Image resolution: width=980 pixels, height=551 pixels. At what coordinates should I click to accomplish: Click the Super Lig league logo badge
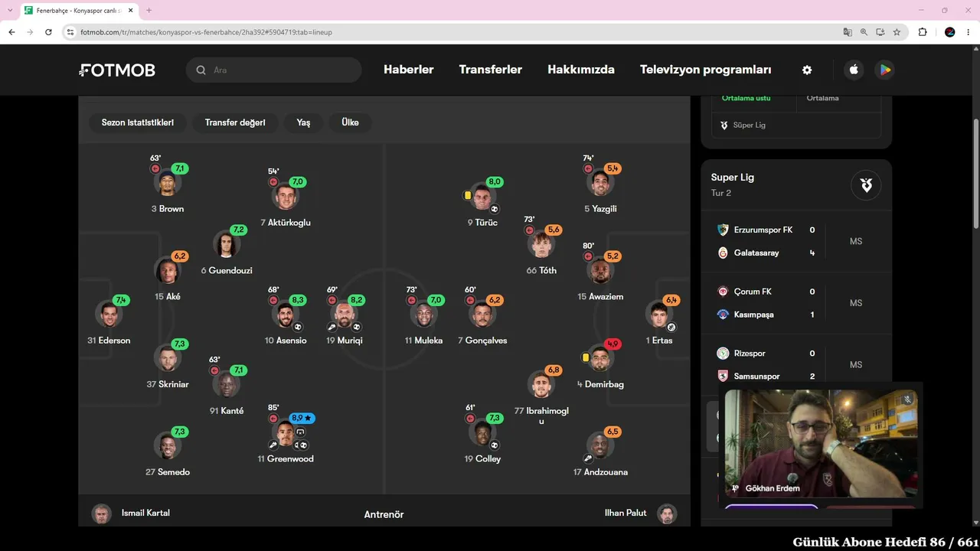click(866, 185)
